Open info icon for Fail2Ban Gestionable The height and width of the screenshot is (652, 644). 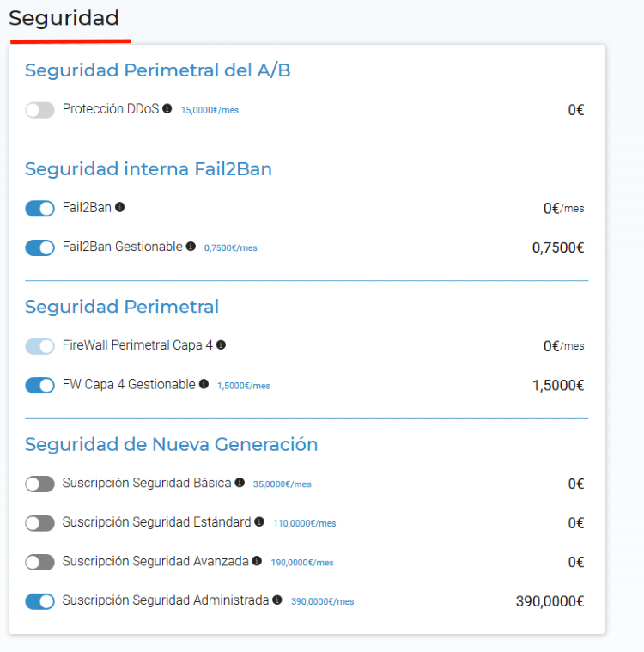coord(191,247)
